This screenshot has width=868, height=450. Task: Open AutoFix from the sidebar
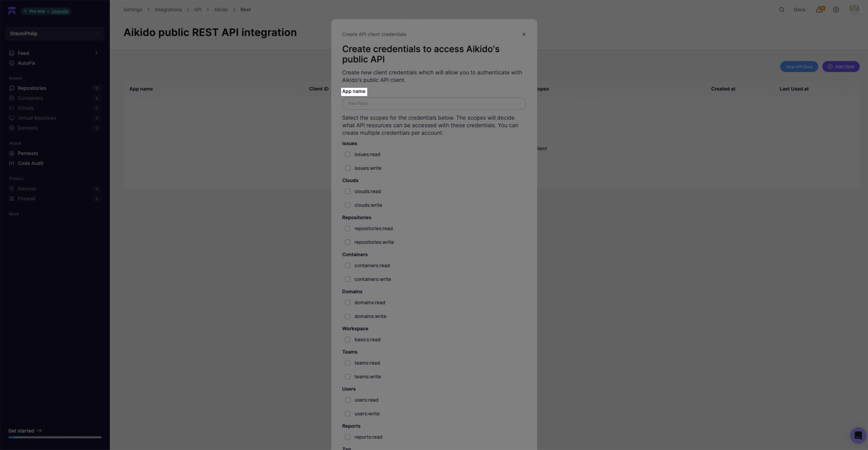point(26,63)
